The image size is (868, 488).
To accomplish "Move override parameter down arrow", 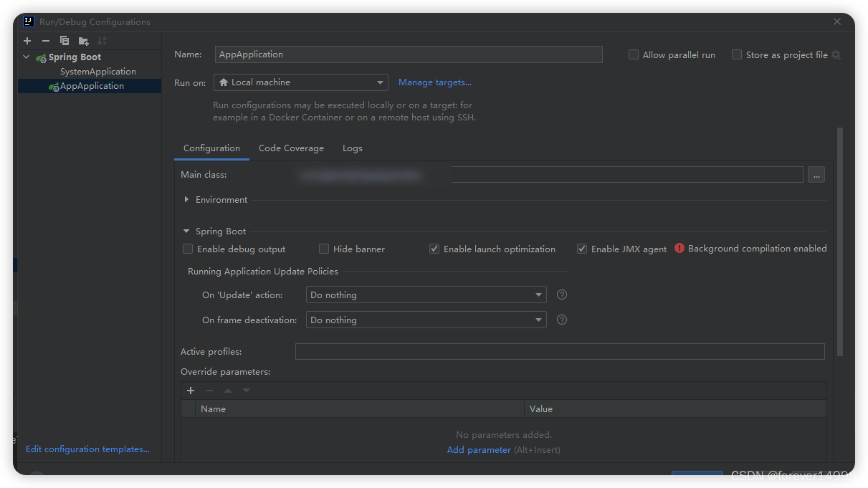I will coord(247,391).
